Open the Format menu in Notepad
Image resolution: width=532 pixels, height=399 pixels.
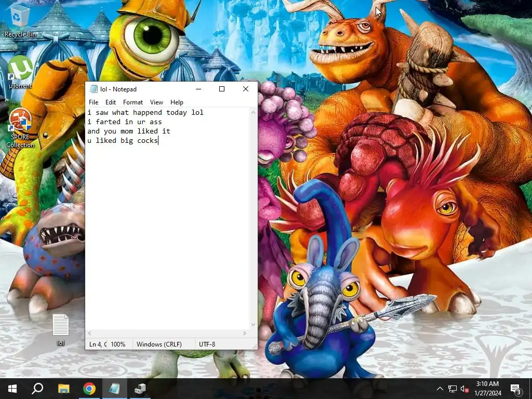(133, 102)
